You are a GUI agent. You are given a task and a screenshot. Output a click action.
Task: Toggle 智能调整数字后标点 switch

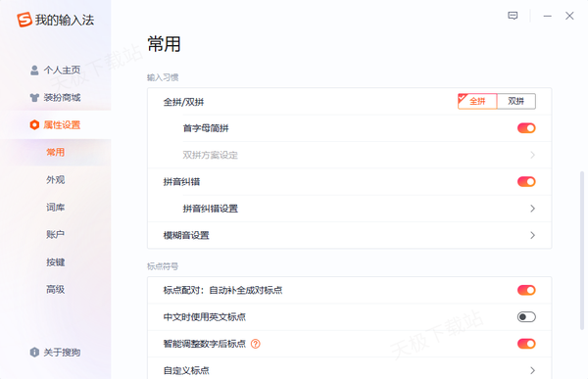[x=526, y=344]
